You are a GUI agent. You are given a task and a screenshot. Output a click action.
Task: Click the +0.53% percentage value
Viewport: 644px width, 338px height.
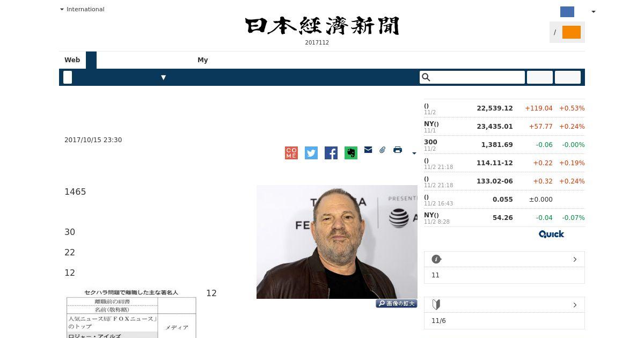point(572,108)
